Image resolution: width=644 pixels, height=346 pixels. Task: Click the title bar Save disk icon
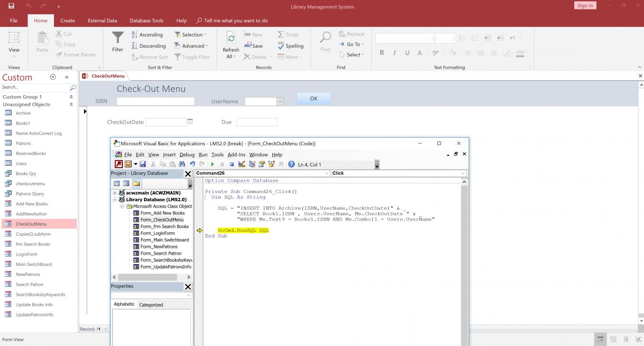point(11,6)
